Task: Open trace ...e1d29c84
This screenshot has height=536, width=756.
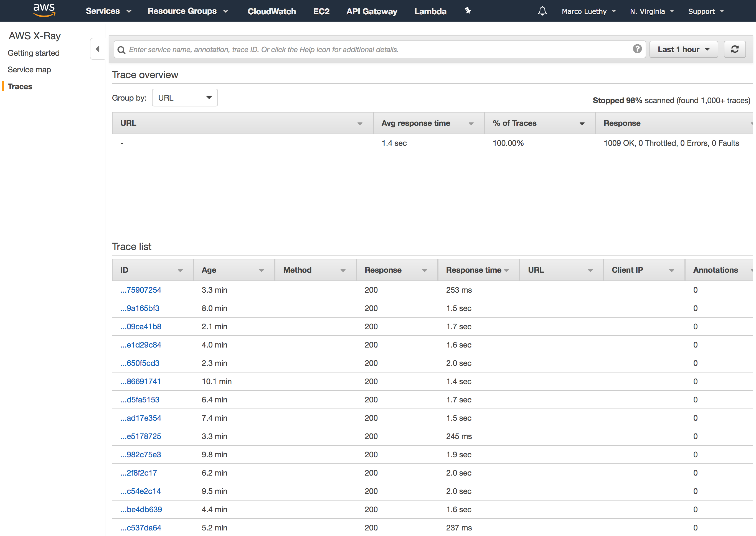Action: [141, 345]
